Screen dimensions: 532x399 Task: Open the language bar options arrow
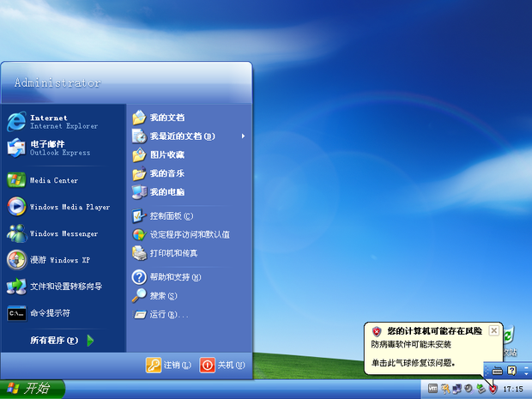pyautogui.click(x=526, y=374)
